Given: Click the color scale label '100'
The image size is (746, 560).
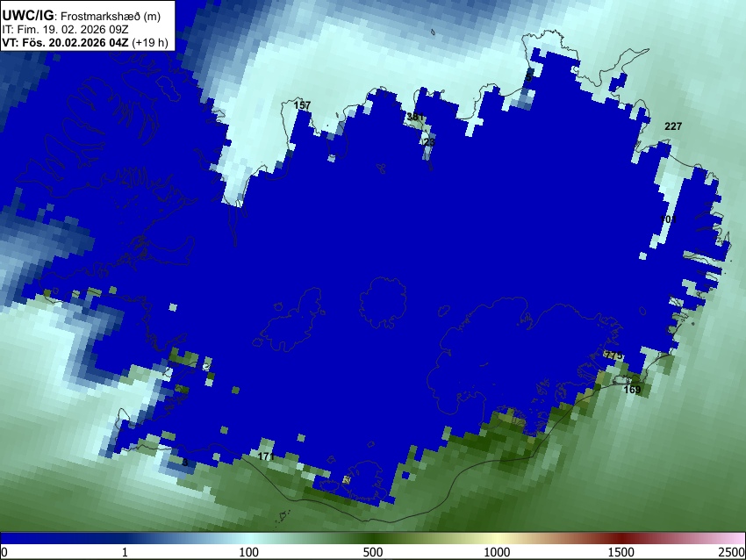Looking at the screenshot, I should coord(249,552).
